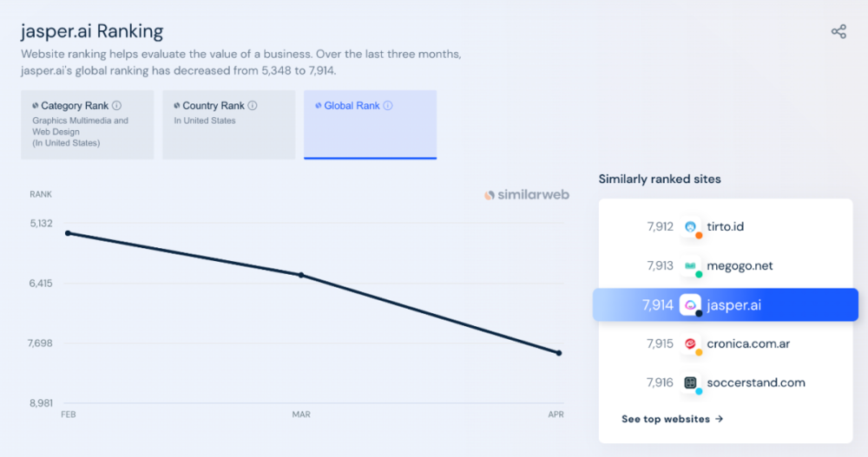Open soccerstand.com site link
The image size is (868, 457).
click(x=756, y=382)
